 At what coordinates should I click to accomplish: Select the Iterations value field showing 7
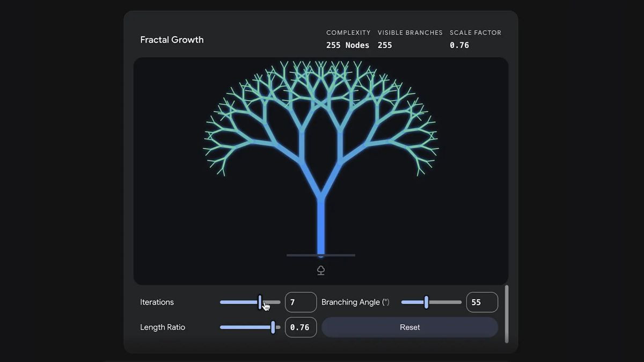tap(301, 302)
